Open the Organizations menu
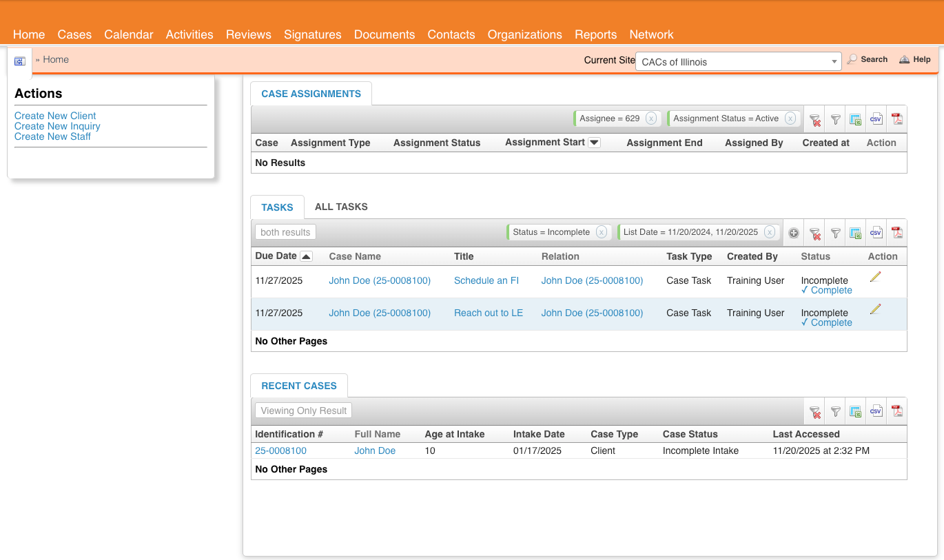944x560 pixels. [x=525, y=34]
